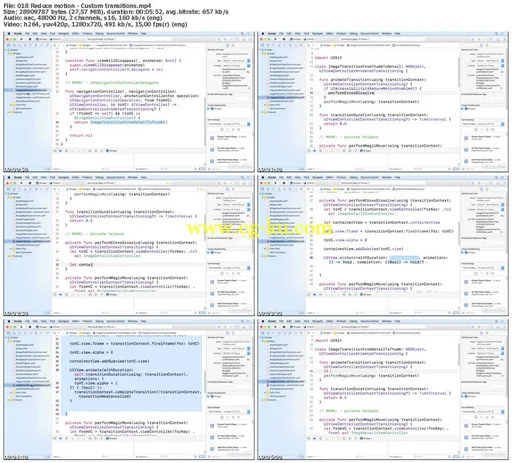Click pause execution icon in ThumbToDetail debug bar
Image resolution: width=512 pixels, height=463 pixels.
pyautogui.click(x=320, y=151)
